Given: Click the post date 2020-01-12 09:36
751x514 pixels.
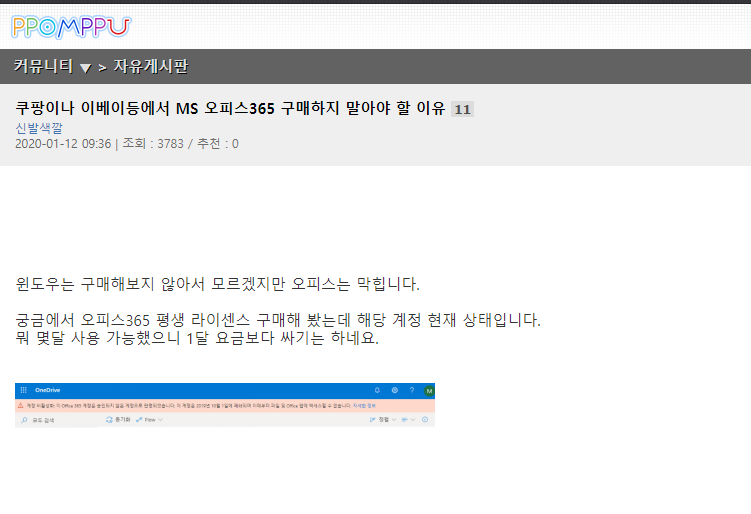Looking at the screenshot, I should pyautogui.click(x=63, y=144).
